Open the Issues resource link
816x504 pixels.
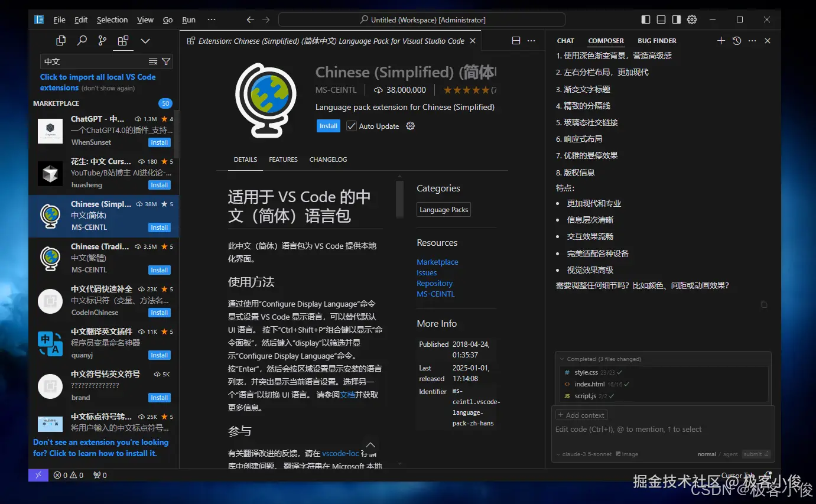click(x=427, y=272)
